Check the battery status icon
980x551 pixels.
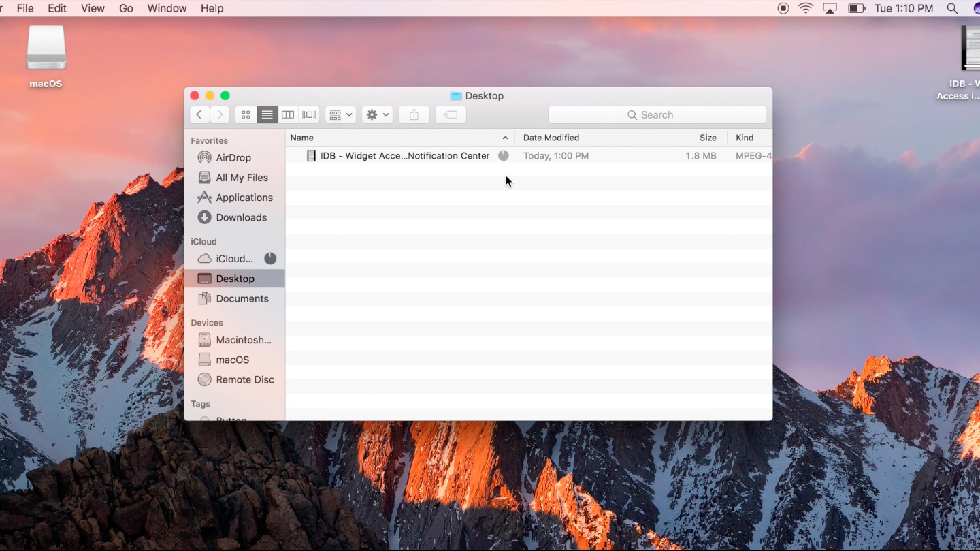pos(856,8)
